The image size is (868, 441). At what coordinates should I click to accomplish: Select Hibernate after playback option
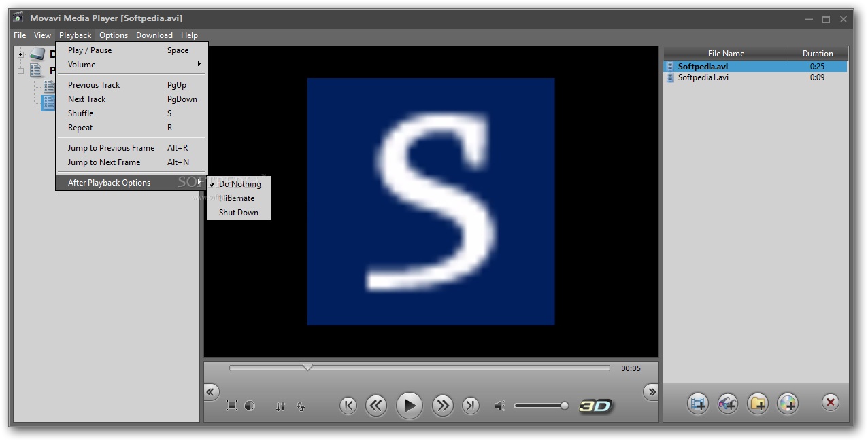click(239, 198)
